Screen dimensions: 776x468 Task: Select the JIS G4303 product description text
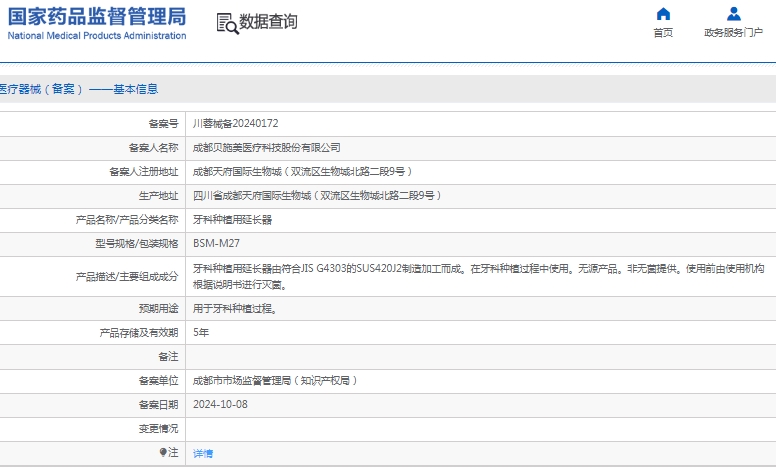(479, 277)
